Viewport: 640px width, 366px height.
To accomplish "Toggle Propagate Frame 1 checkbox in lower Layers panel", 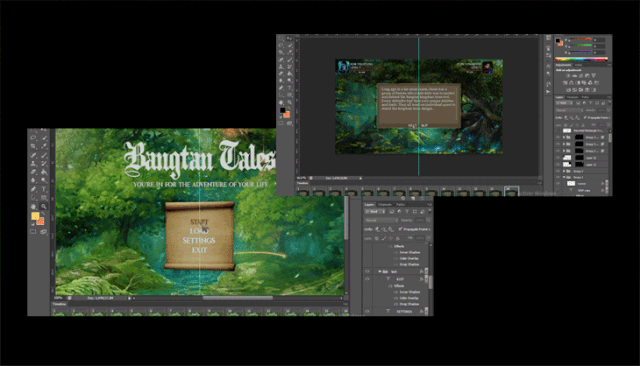I will [x=400, y=229].
